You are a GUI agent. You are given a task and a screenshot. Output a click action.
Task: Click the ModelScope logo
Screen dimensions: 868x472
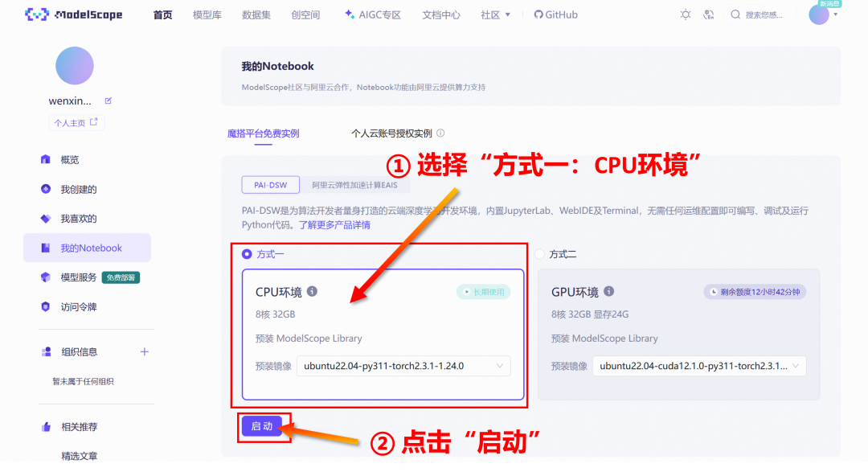pos(74,15)
